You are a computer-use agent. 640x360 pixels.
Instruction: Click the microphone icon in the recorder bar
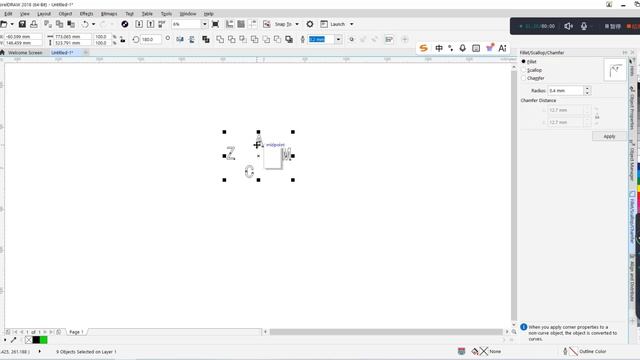pyautogui.click(x=584, y=26)
